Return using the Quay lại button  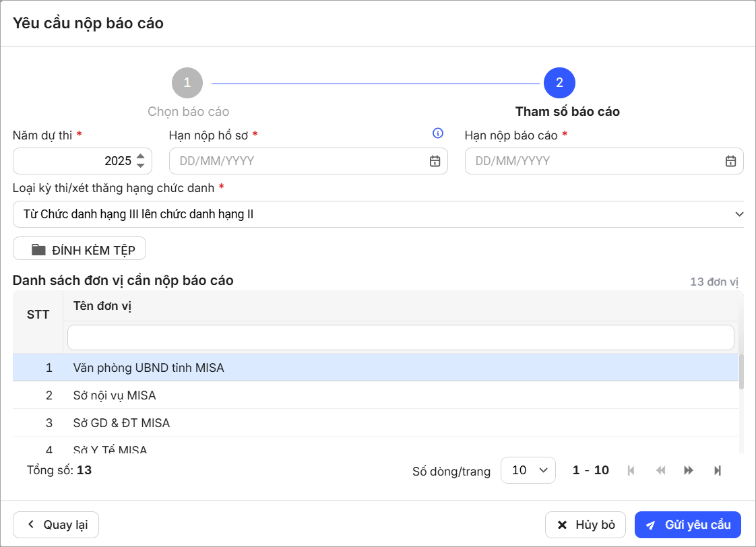56,525
